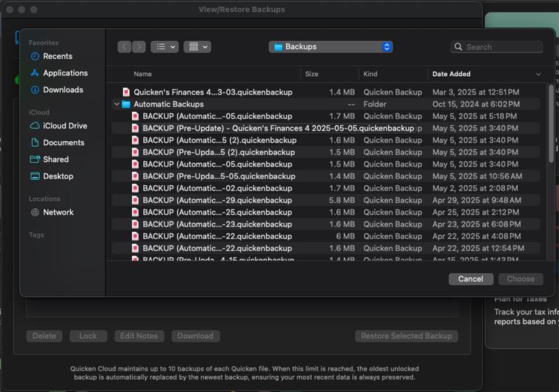Select the 6 MB backup from Apr 22
The width and height of the screenshot is (559, 392).
tap(326, 236)
